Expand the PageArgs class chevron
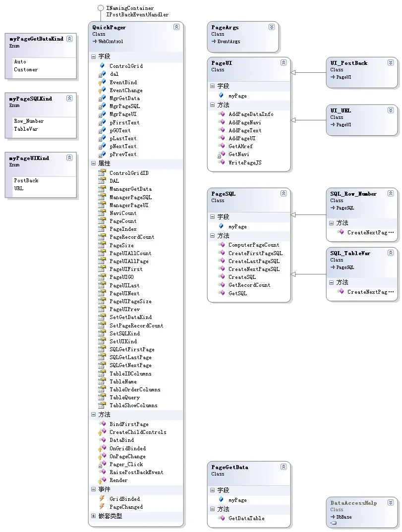The height and width of the screenshot is (532, 402). tap(272, 27)
